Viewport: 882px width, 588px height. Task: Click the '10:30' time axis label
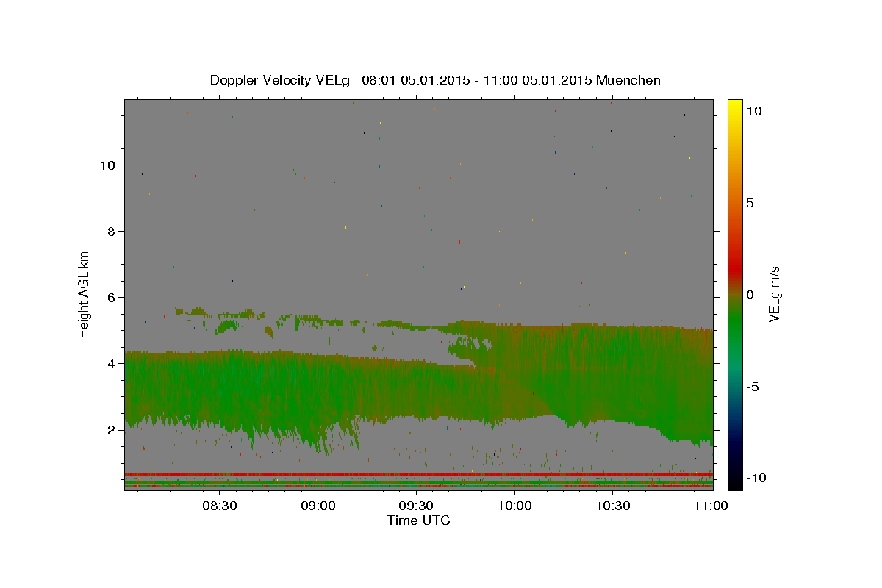pos(613,506)
